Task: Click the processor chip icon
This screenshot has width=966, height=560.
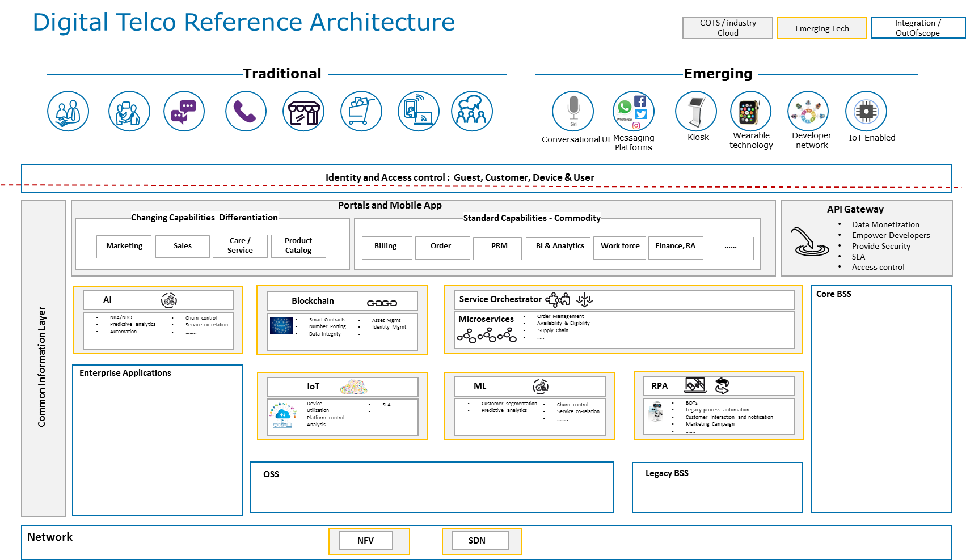Action: point(866,112)
